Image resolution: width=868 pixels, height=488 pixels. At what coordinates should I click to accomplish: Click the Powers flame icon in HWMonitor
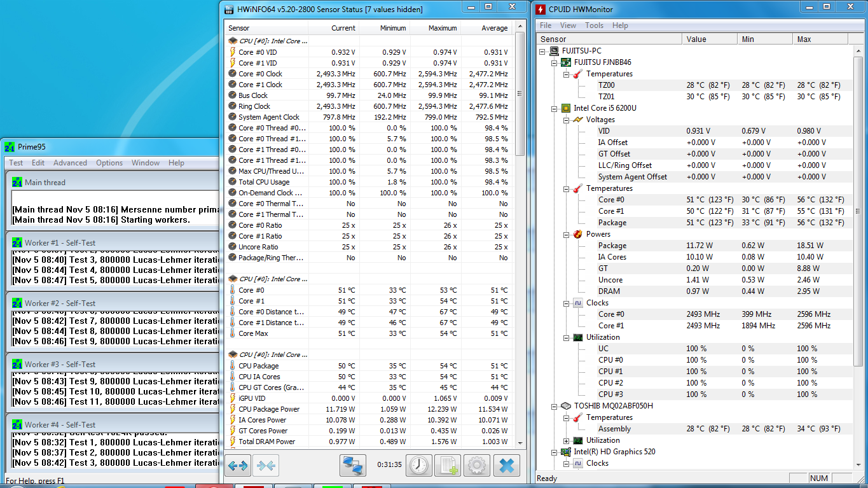tap(577, 234)
